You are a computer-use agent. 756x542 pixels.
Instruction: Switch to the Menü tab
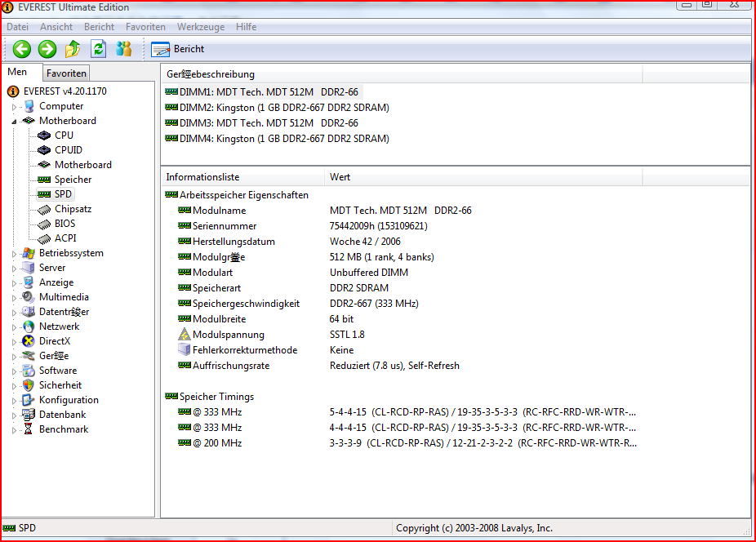pos(17,72)
